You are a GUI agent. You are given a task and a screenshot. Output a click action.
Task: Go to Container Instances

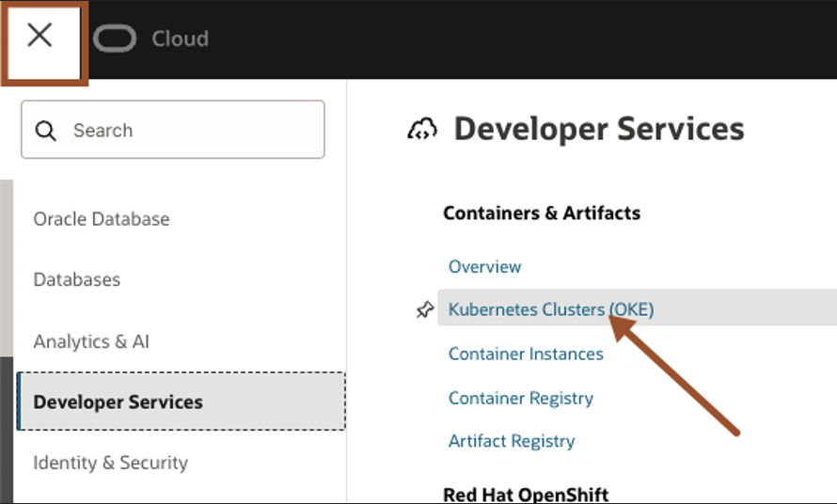[526, 354]
